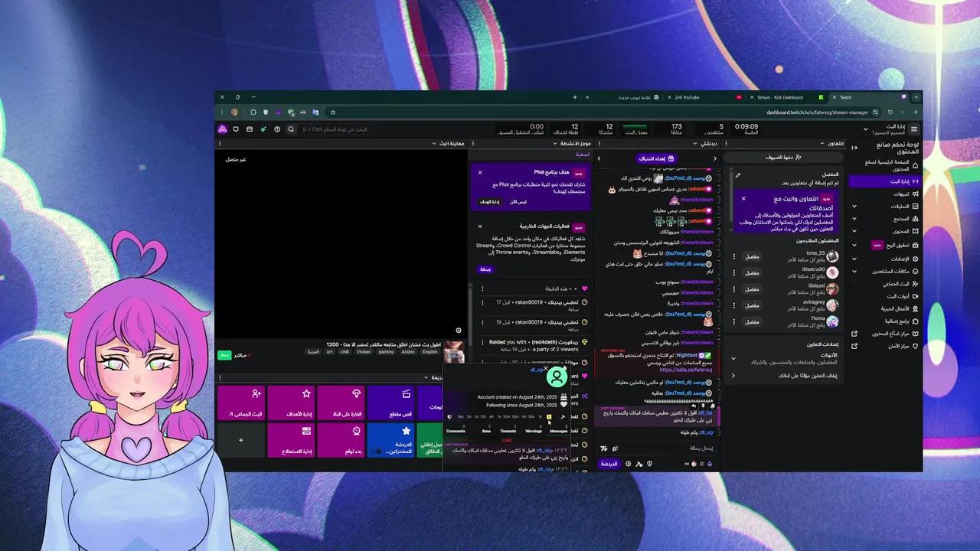Open Manage Goals quick action tile

point(291,403)
